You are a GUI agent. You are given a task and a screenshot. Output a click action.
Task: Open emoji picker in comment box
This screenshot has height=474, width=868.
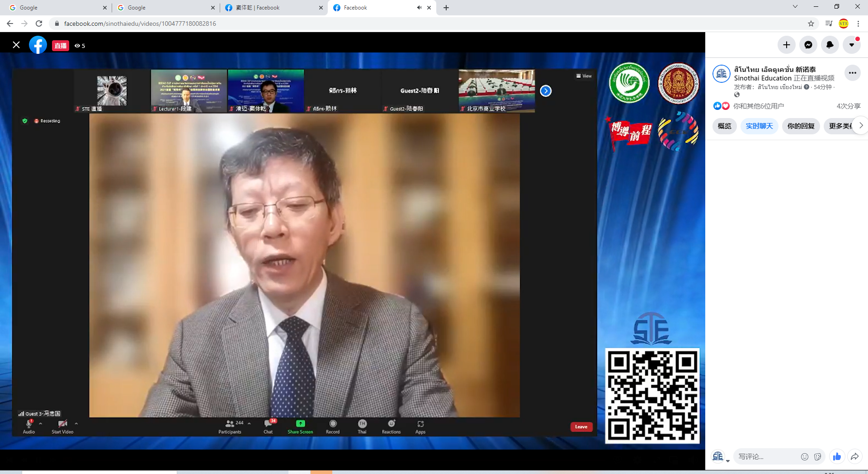tap(804, 456)
